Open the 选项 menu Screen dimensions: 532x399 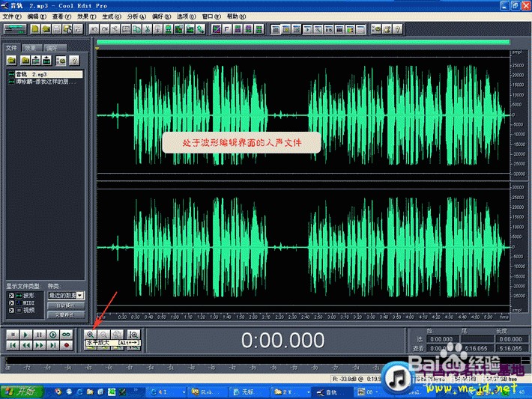187,16
